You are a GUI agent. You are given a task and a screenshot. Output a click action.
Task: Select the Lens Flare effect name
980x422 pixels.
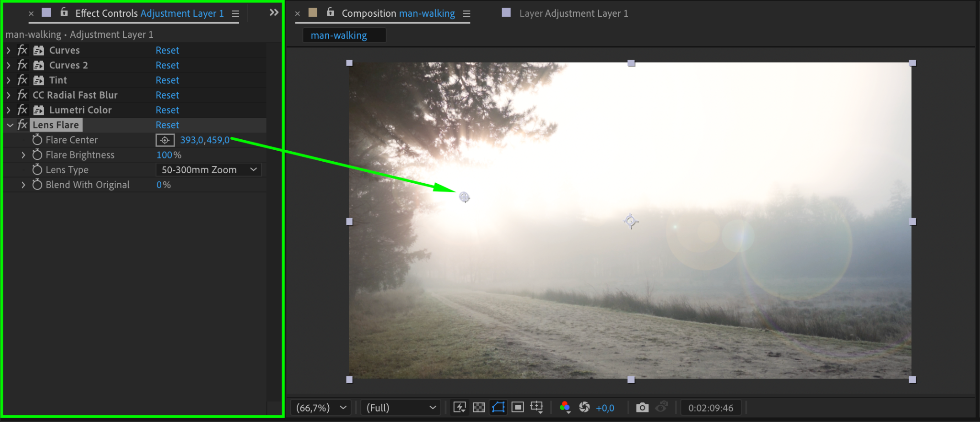coord(56,125)
